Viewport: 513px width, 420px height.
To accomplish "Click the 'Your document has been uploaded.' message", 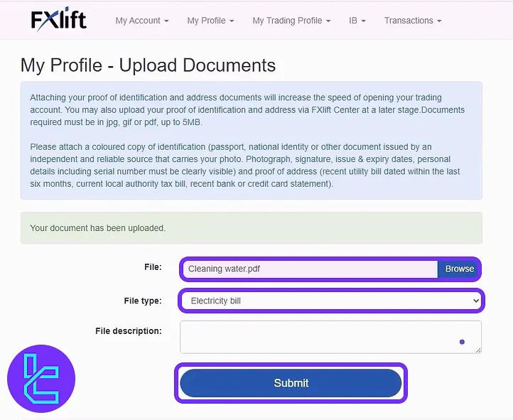I will click(x=98, y=228).
